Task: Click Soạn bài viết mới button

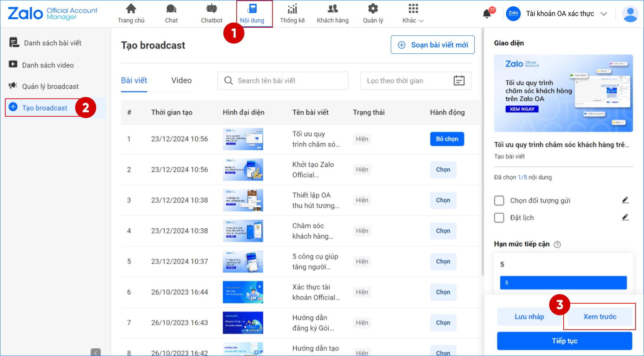Action: 433,45
